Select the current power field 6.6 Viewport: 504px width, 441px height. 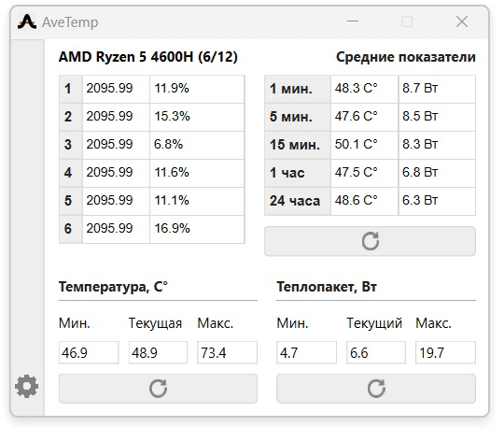click(x=376, y=353)
